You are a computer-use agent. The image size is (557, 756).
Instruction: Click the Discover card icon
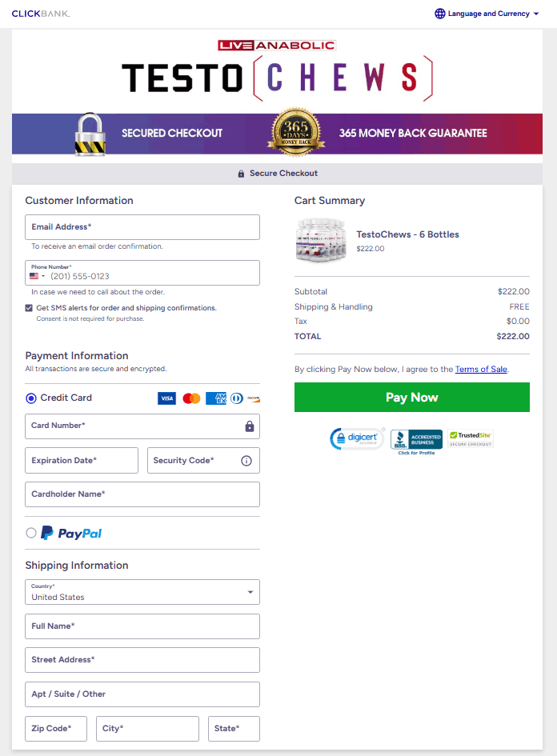253,398
